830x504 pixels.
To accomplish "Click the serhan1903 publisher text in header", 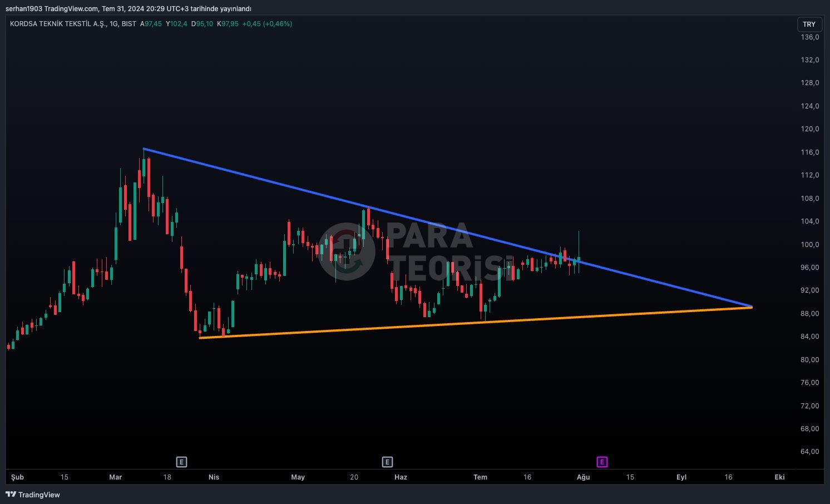I will coord(24,9).
